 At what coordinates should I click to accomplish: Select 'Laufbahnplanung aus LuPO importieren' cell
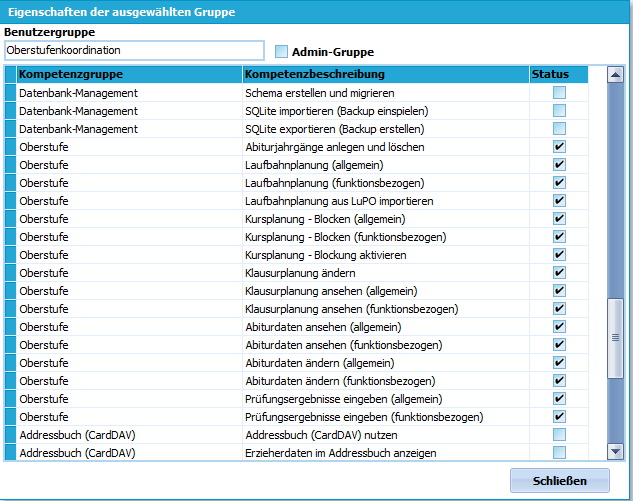point(386,201)
